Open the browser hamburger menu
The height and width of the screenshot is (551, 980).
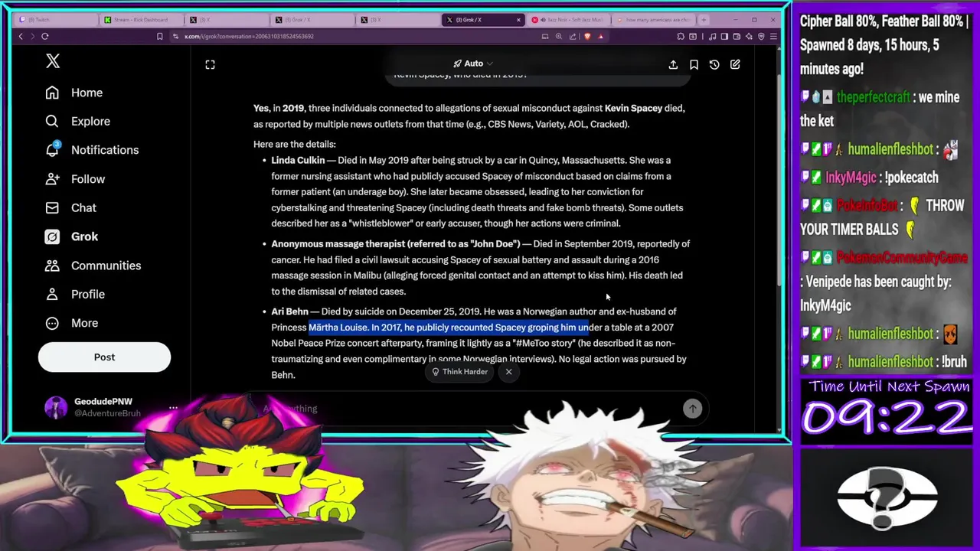point(773,36)
